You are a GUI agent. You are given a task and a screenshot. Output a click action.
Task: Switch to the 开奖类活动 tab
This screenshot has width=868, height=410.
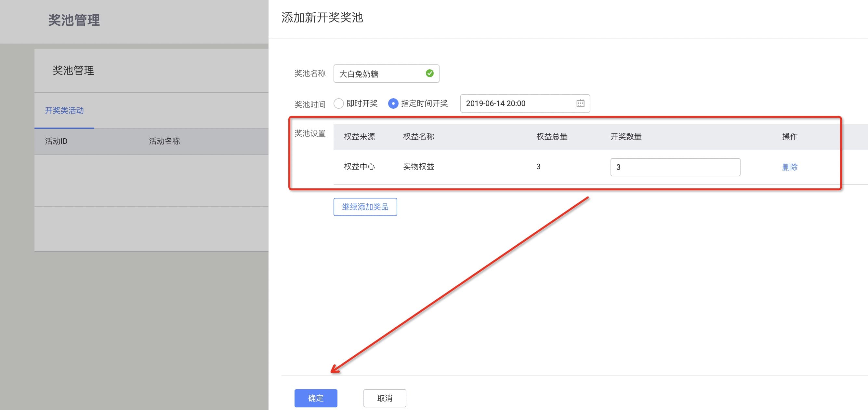(64, 111)
